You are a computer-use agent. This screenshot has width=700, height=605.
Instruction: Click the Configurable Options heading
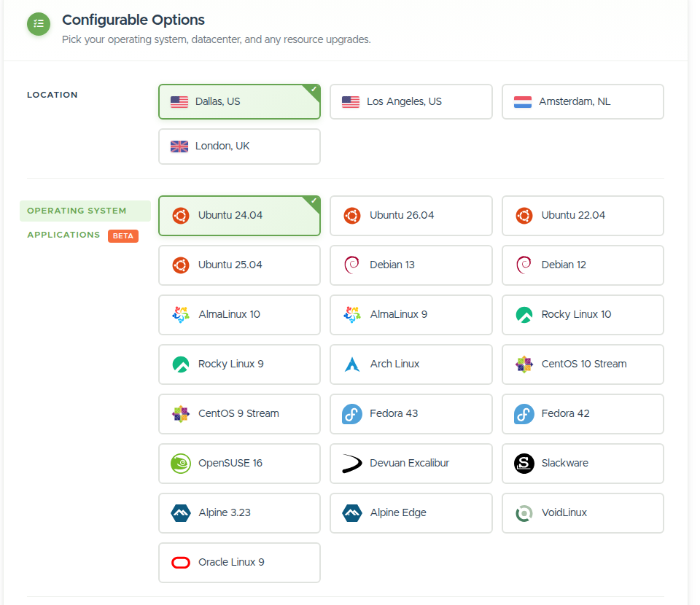pos(133,20)
